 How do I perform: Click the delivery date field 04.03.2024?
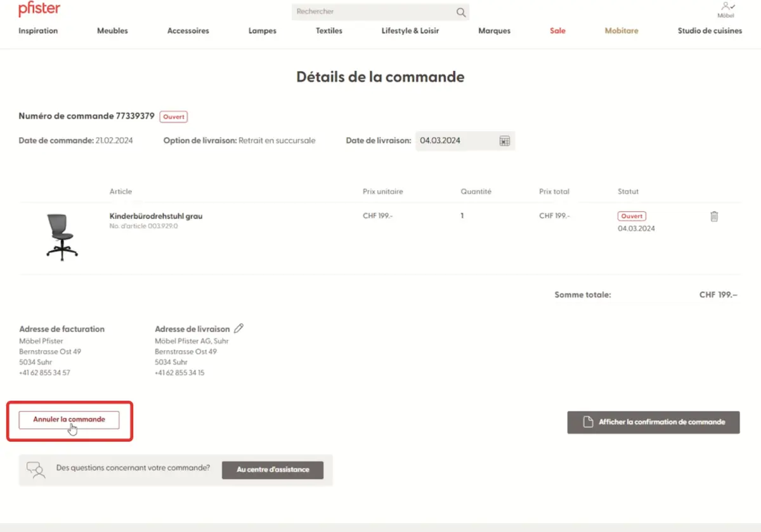[455, 141]
